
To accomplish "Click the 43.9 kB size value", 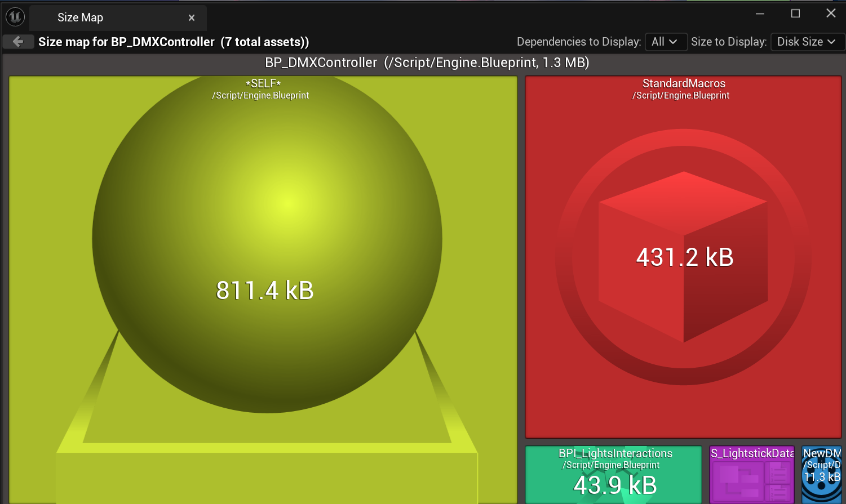I will [615, 485].
